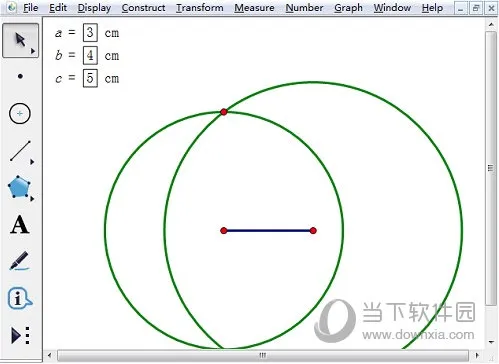The image size is (499, 364).
Task: Expand the Polygon tool flyout triangle
Action: pyautogui.click(x=32, y=199)
